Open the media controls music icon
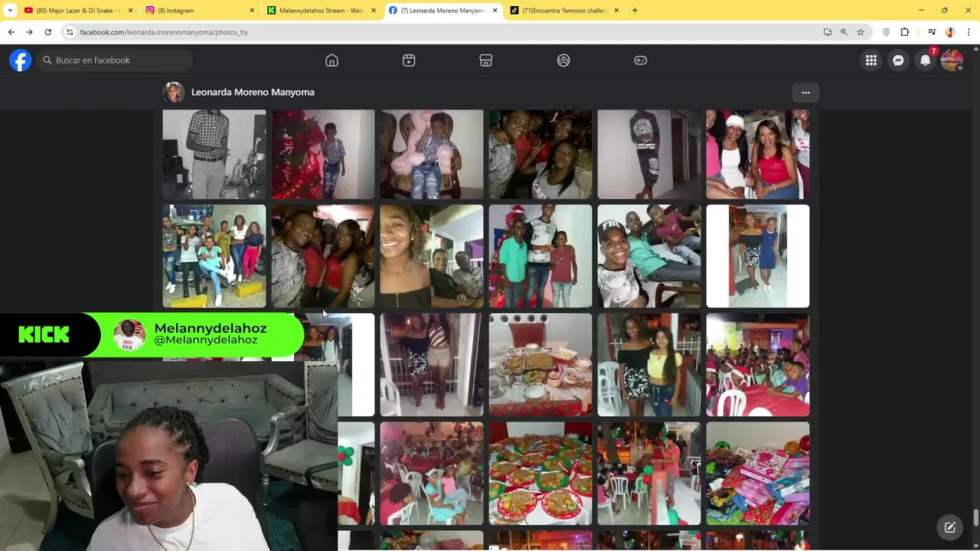The width and height of the screenshot is (980, 551). pyautogui.click(x=932, y=32)
